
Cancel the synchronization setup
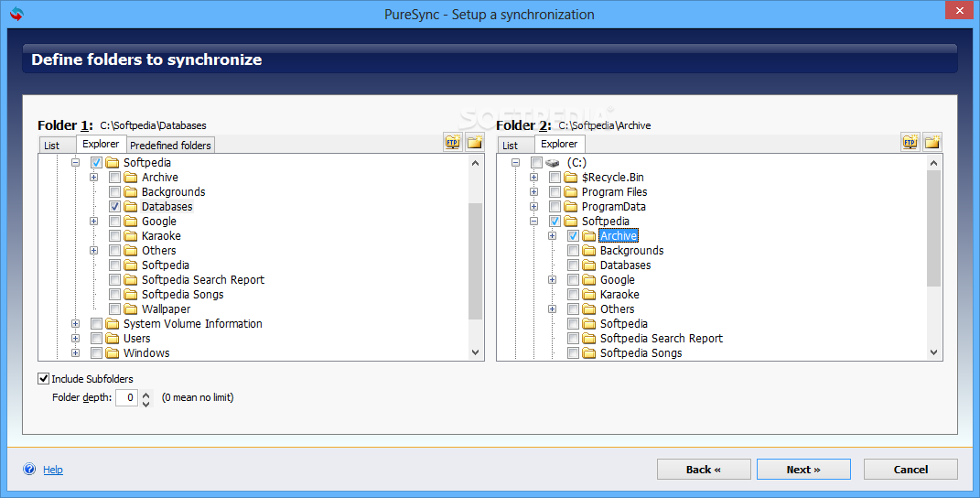[910, 470]
